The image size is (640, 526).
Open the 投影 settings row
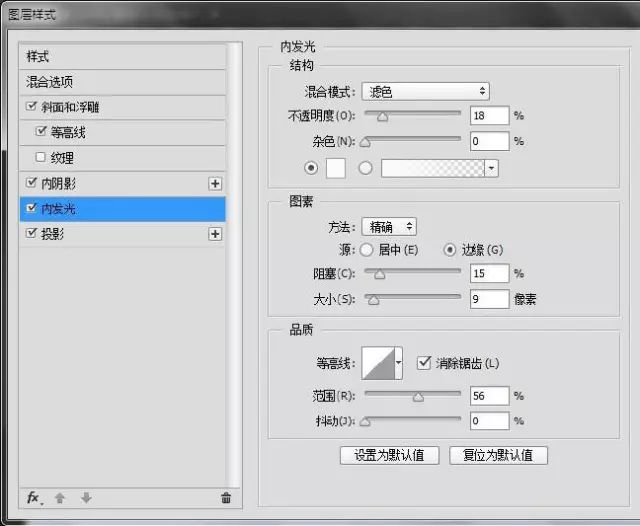click(x=122, y=234)
